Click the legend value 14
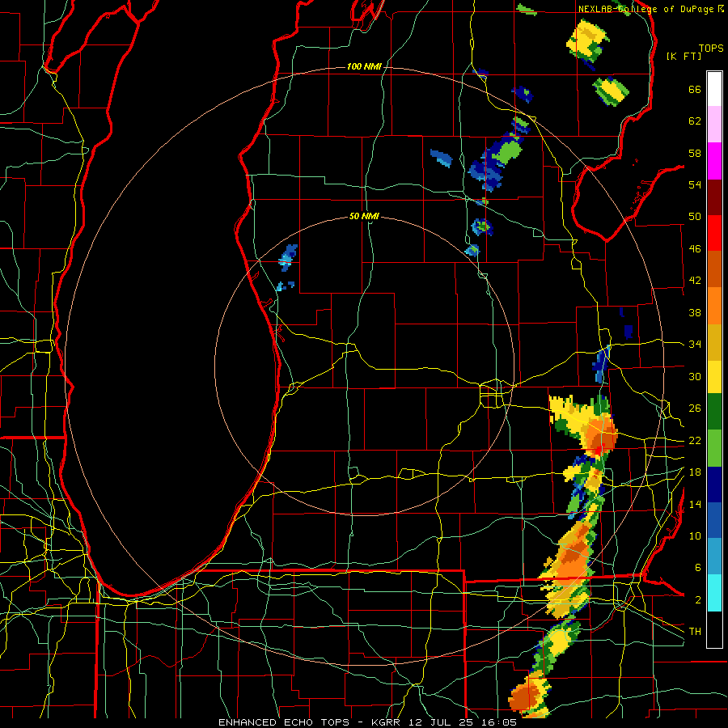 pos(695,504)
